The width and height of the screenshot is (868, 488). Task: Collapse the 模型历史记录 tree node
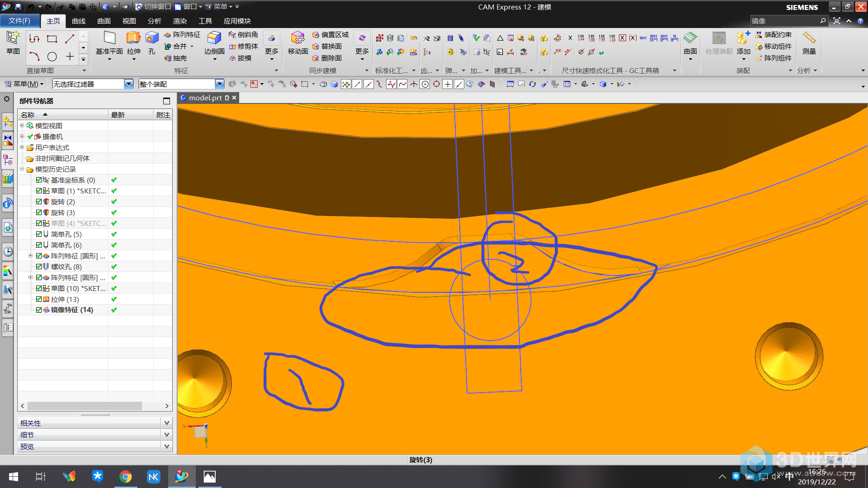22,169
